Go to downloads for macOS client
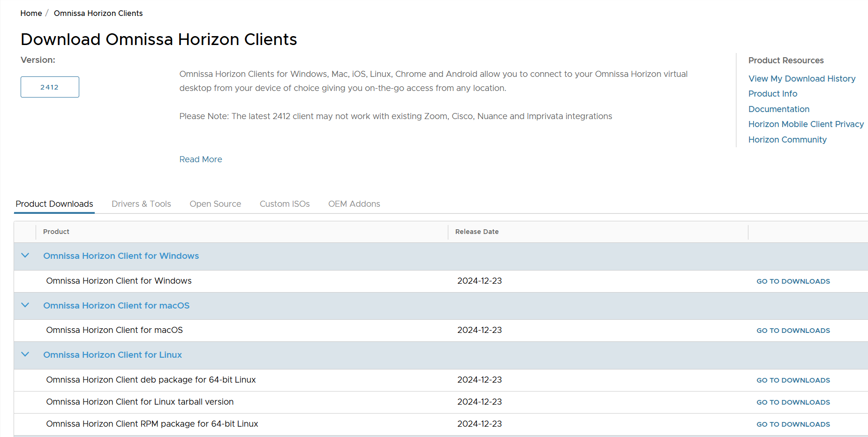The image size is (868, 437). pos(793,331)
